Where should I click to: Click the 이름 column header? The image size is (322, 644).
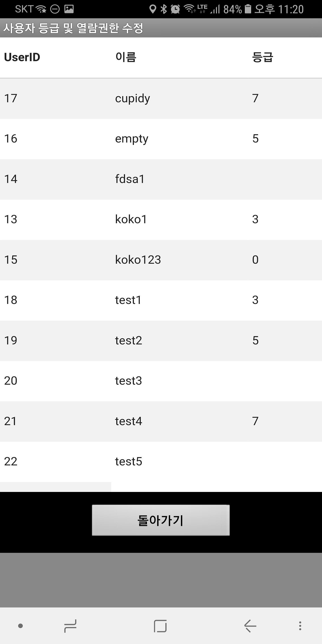point(126,57)
